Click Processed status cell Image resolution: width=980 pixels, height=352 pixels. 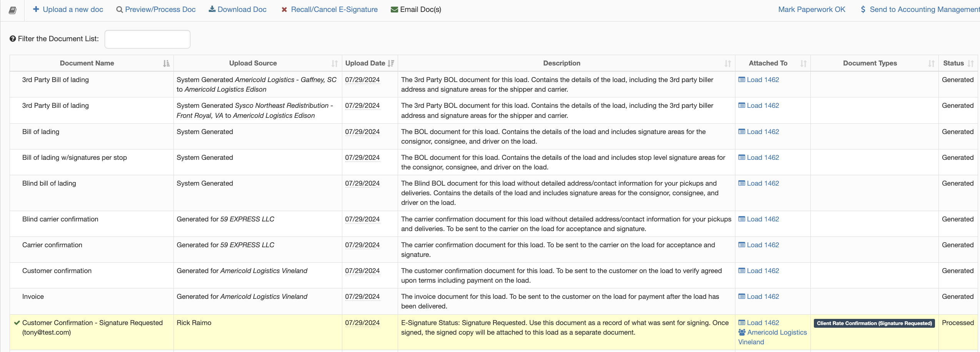[958, 332]
